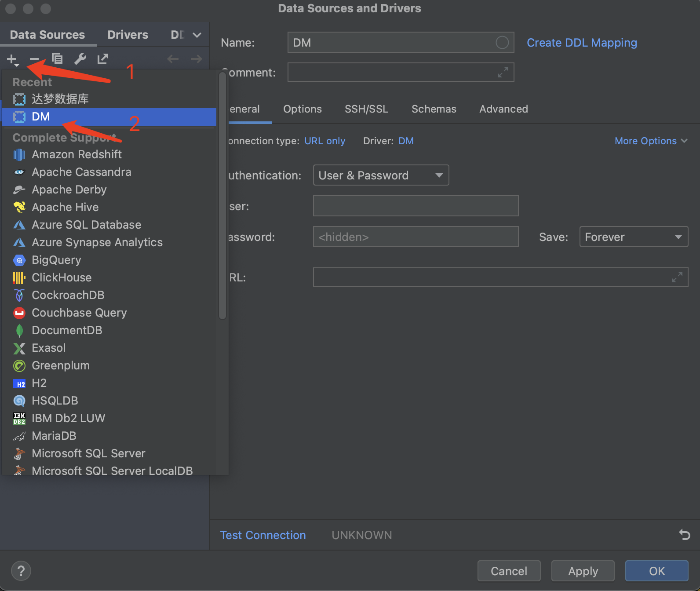The width and height of the screenshot is (700, 591).
Task: Open the SSH/SSL tab
Action: click(x=367, y=109)
